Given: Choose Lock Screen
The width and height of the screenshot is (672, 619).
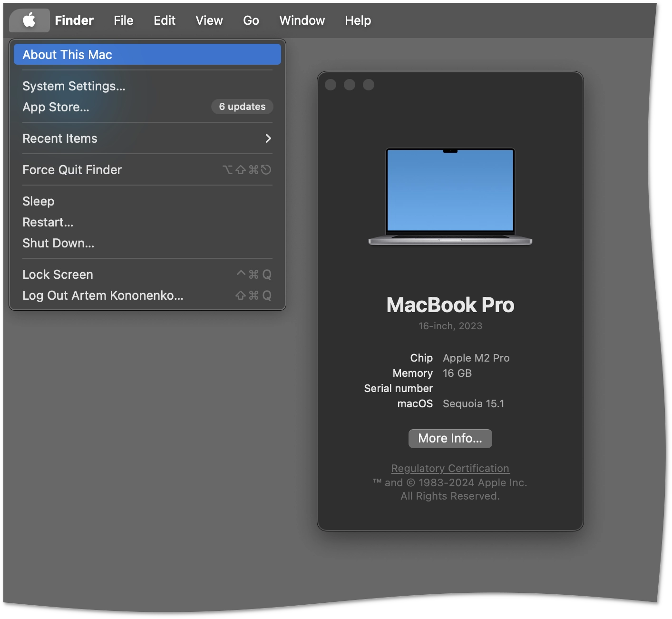Looking at the screenshot, I should click(147, 275).
